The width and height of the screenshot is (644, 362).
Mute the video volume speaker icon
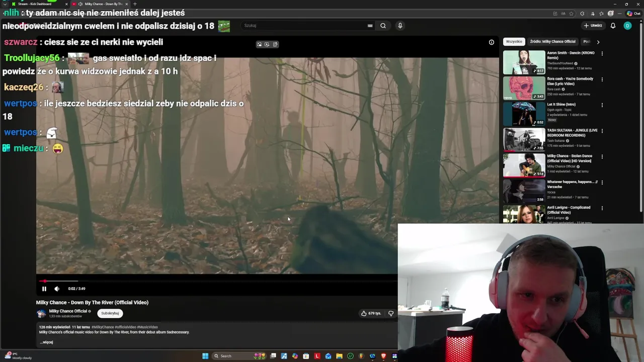(57, 289)
